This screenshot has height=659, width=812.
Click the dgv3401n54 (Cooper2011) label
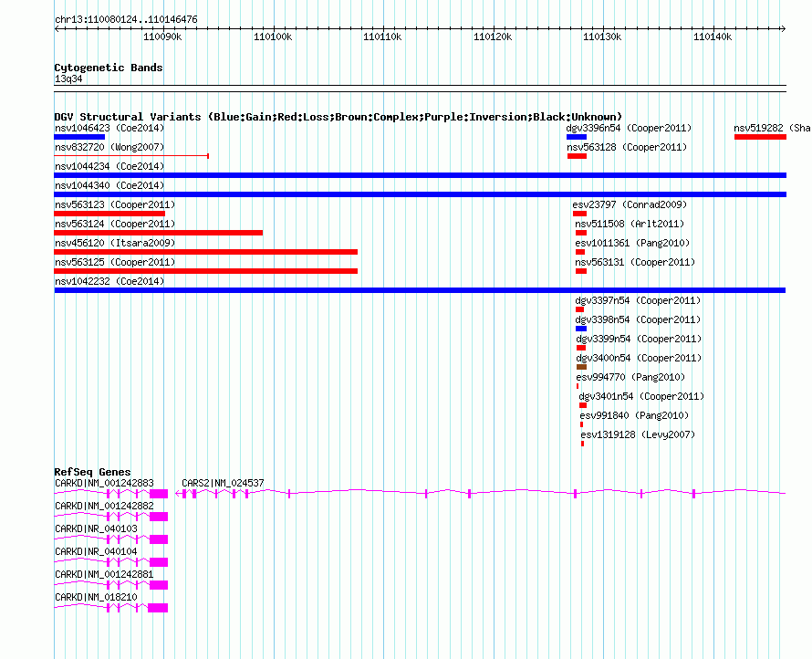pos(641,396)
